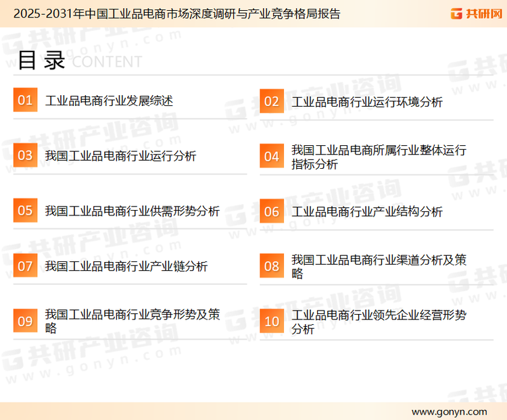Select chapter 工业品电商行业发展综述
507x420 pixels.
coord(109,101)
